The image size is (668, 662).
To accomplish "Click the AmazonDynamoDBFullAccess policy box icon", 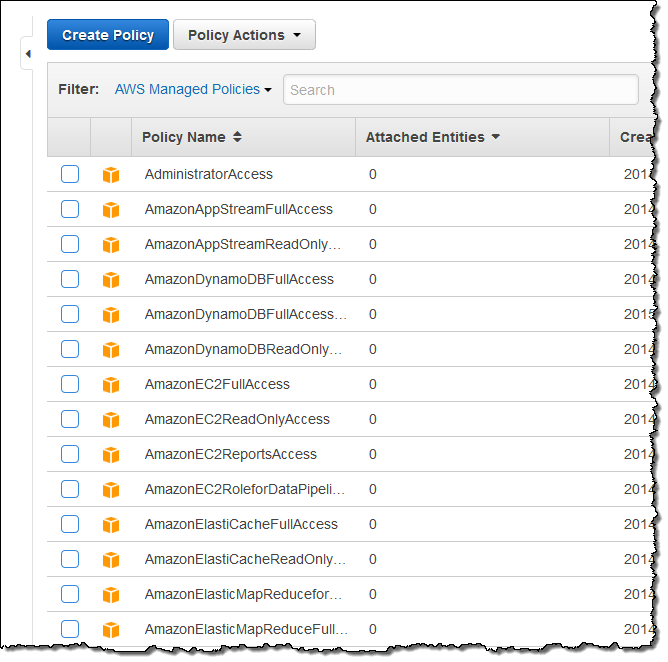I will tap(111, 280).
